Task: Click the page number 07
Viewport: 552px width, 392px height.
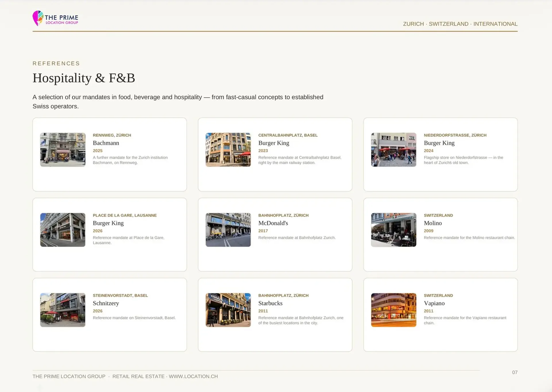Action: tap(515, 372)
